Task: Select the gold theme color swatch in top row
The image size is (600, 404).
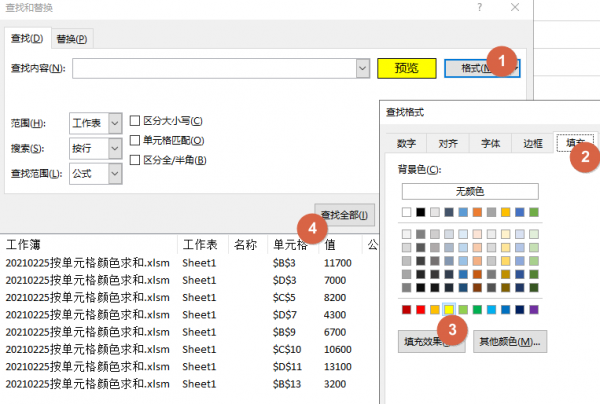Action: click(505, 212)
